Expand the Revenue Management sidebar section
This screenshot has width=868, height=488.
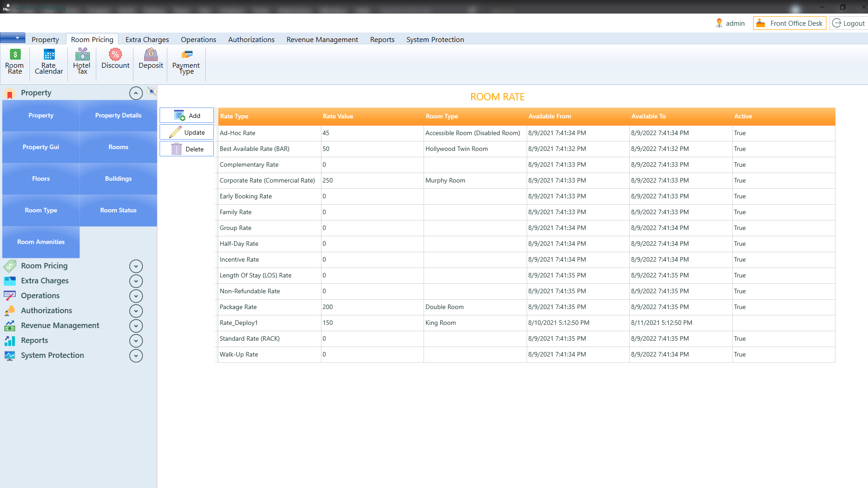point(136,326)
